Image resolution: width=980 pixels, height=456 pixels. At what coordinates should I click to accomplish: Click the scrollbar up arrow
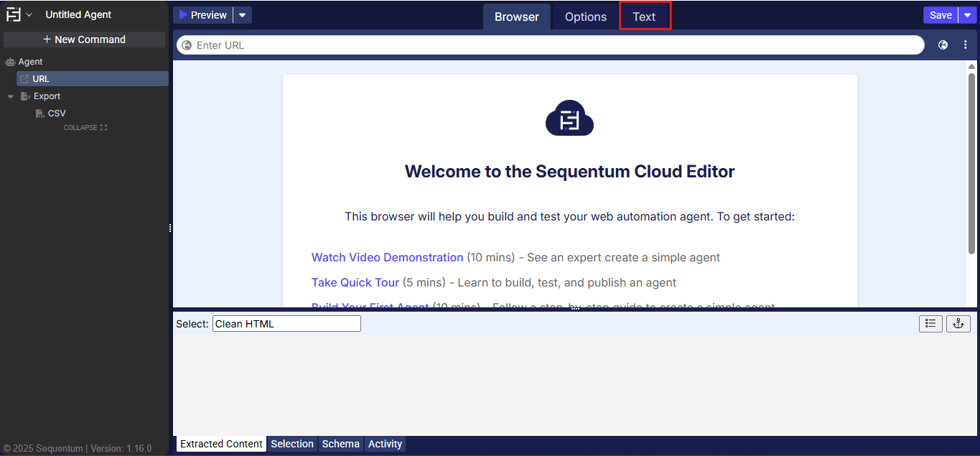pyautogui.click(x=971, y=66)
